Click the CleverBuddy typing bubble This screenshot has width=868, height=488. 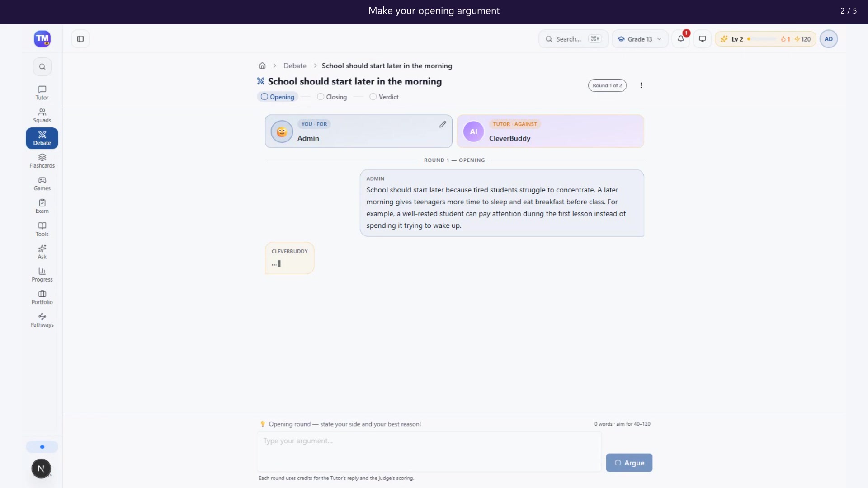tap(289, 258)
